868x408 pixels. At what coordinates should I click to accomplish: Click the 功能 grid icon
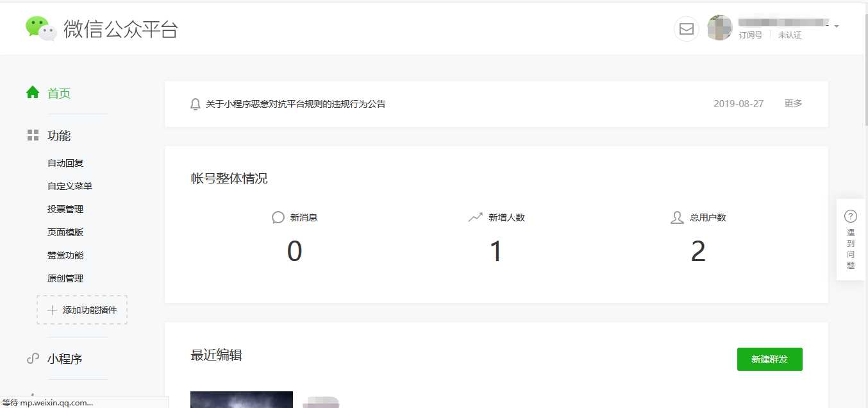click(33, 135)
